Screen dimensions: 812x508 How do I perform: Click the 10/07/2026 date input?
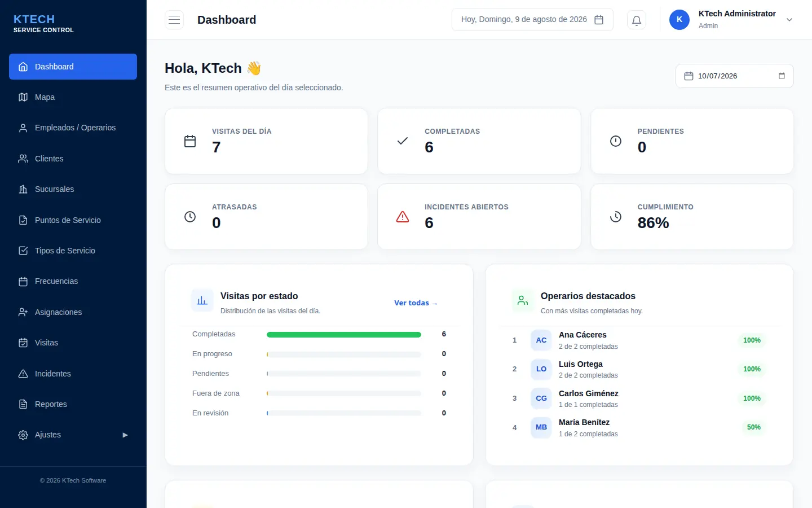click(734, 76)
